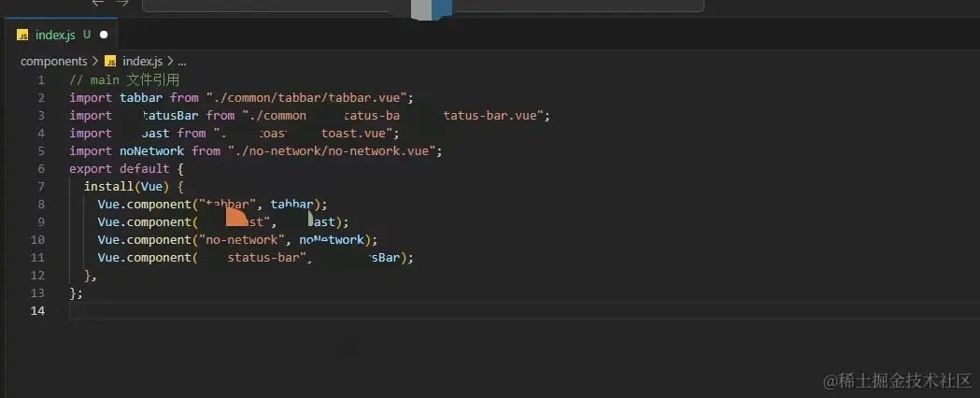Click 'install(Vue)' on line 7
Viewport: 980px width, 398px height.
pyautogui.click(x=127, y=186)
